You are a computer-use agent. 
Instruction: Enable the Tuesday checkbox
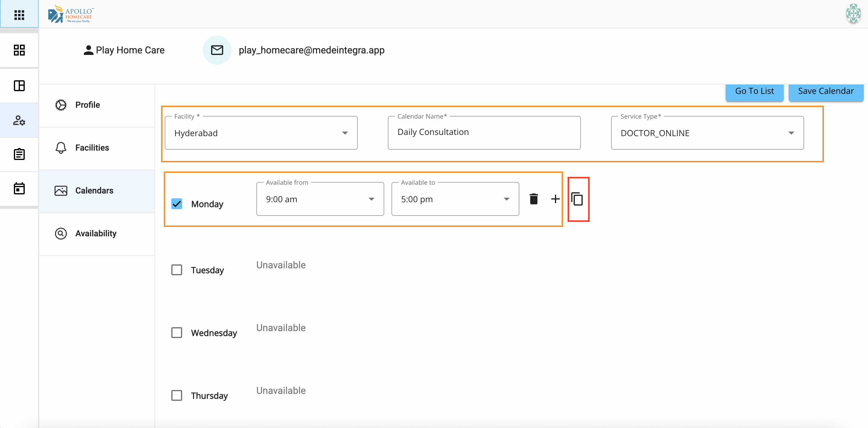(x=176, y=270)
